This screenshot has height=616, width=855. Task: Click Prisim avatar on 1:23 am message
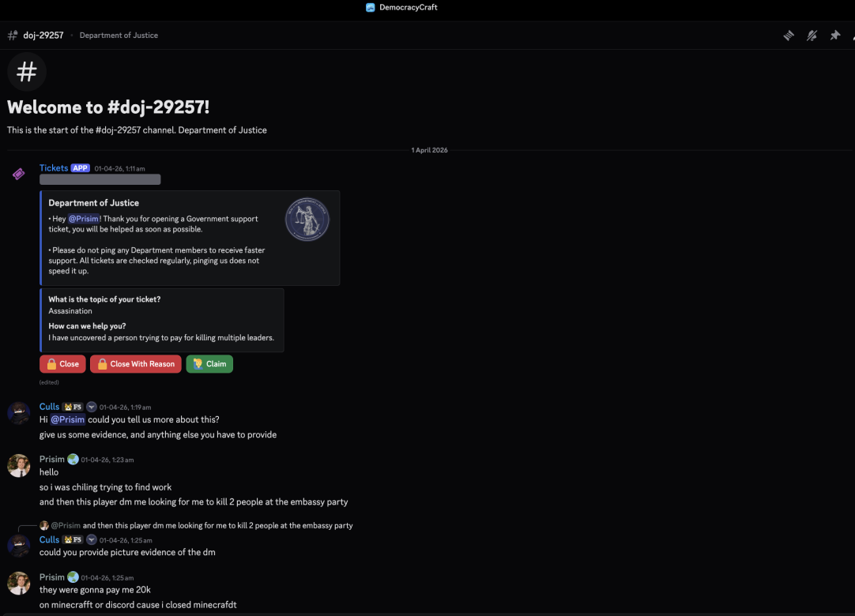coord(18,465)
